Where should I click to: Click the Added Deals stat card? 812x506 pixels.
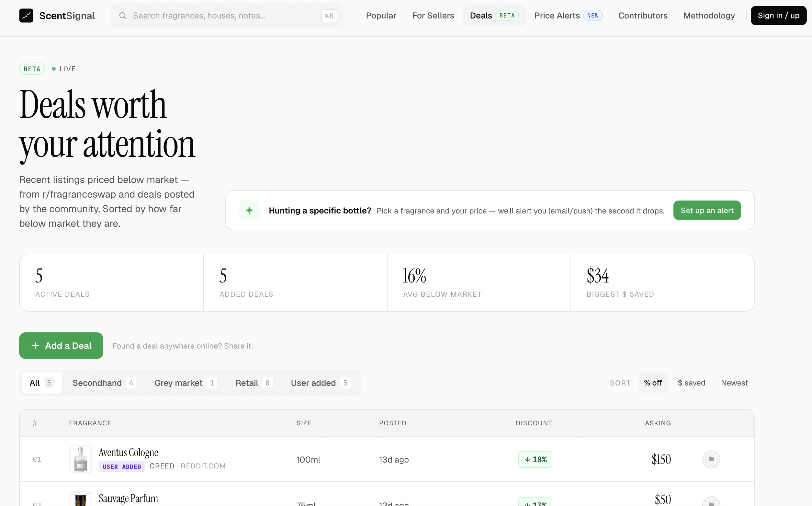point(295,282)
